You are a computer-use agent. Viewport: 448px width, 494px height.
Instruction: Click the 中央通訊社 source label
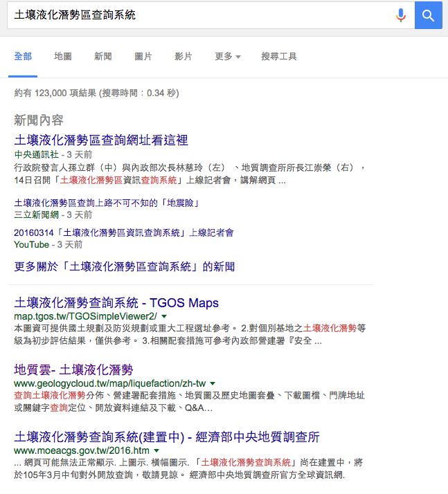coord(37,155)
